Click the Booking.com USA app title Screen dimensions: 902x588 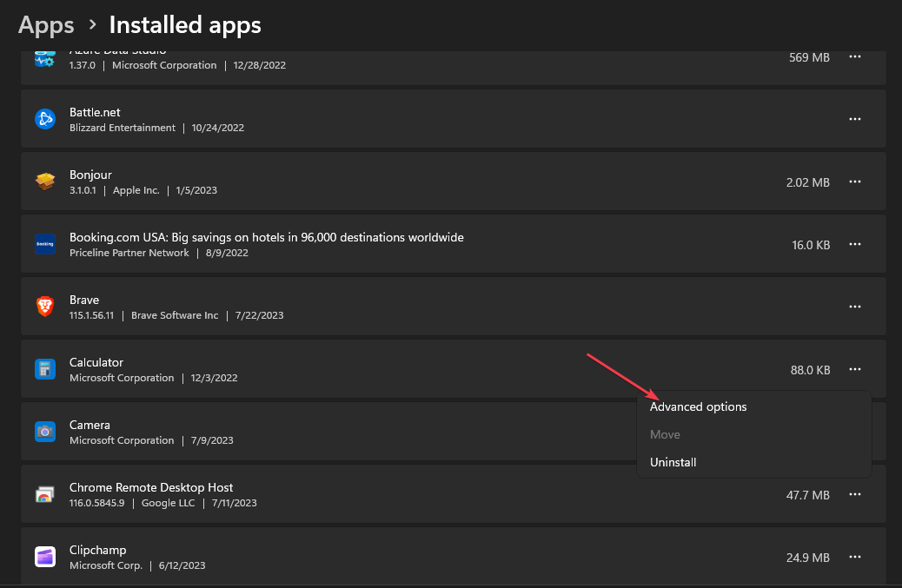(x=267, y=237)
